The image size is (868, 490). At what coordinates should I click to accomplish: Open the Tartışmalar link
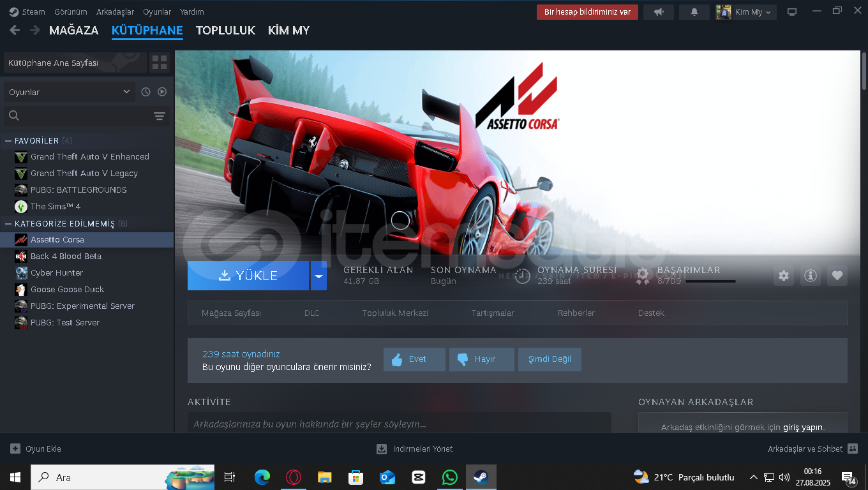click(x=493, y=313)
